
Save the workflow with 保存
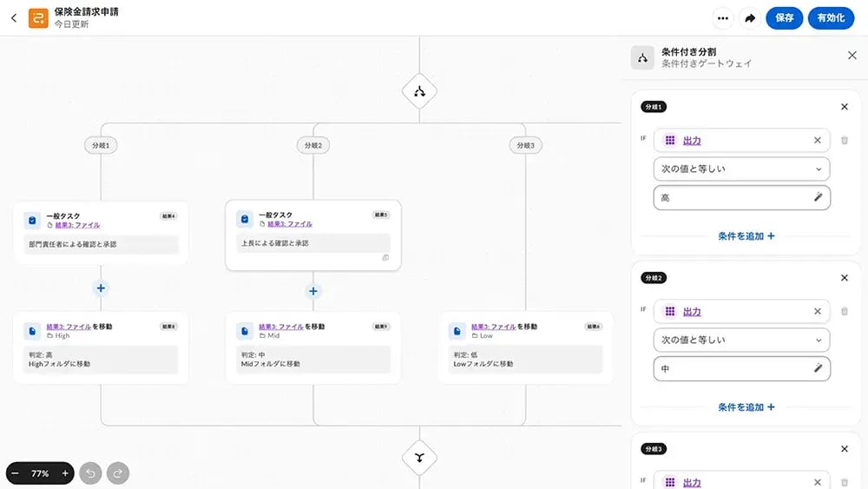click(x=784, y=18)
